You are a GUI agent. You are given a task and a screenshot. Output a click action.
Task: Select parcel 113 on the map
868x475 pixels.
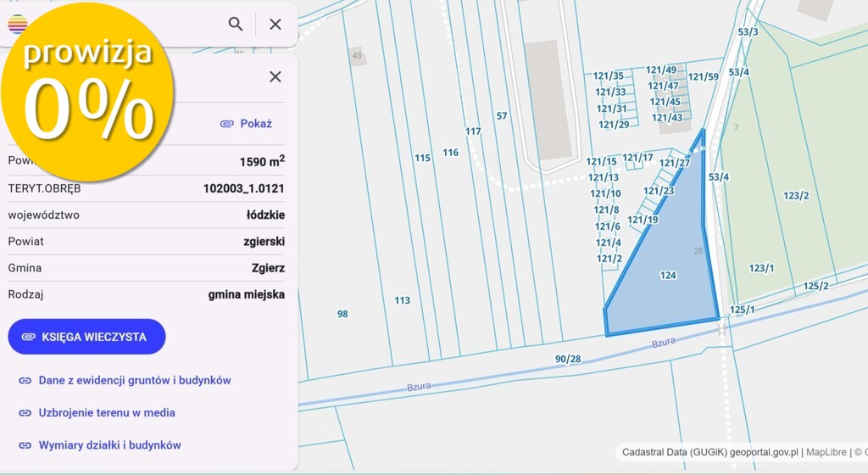[x=402, y=300]
